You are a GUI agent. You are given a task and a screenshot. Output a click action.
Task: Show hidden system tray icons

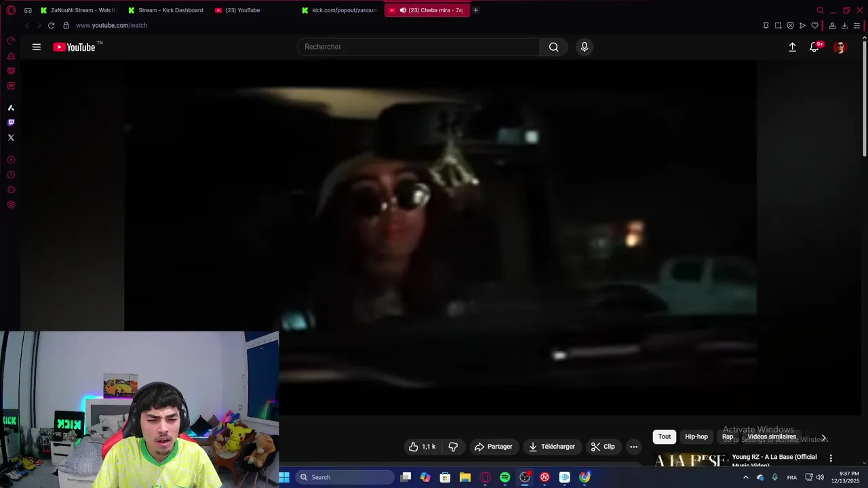(745, 477)
